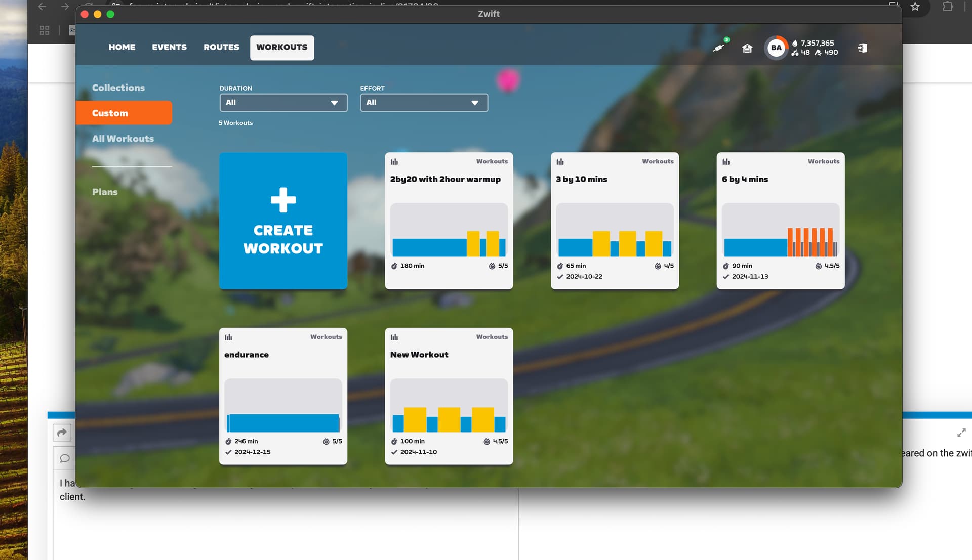Select Custom in the sidebar
The height and width of the screenshot is (560, 972).
point(124,113)
